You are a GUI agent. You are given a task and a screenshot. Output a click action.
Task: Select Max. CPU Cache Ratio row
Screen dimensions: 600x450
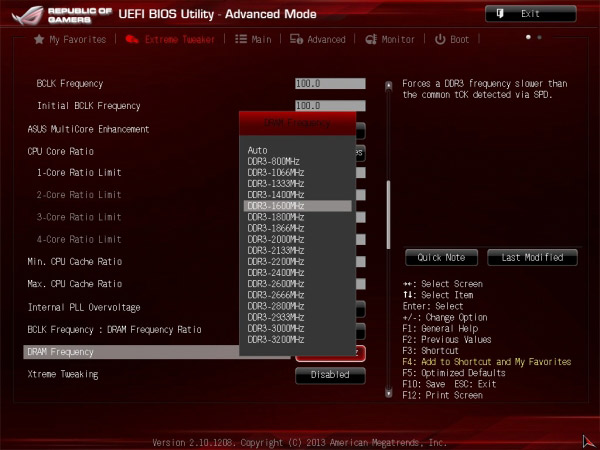75,284
